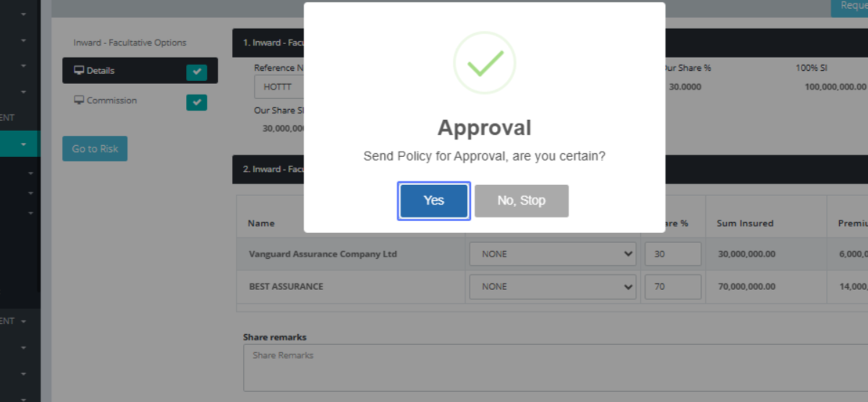Expand the topmost sidebar menu arrow
Screen dimensions: 868x402
point(23,14)
